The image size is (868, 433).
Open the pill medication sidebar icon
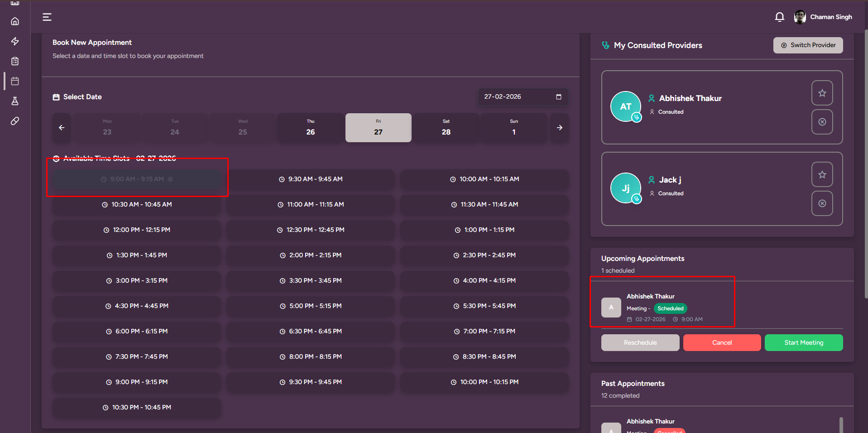tap(15, 121)
